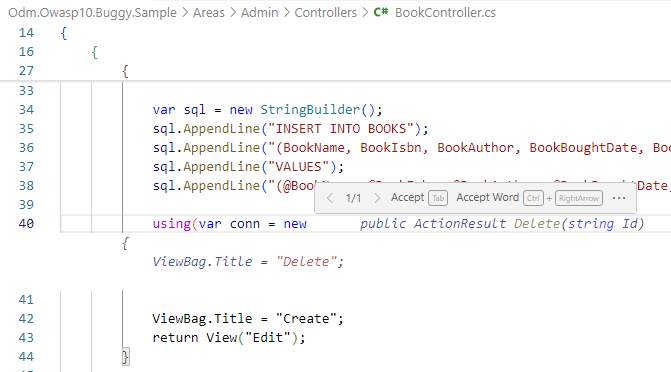The height and width of the screenshot is (372, 671).
Task: Accept the inline suggestion
Action: (x=407, y=197)
